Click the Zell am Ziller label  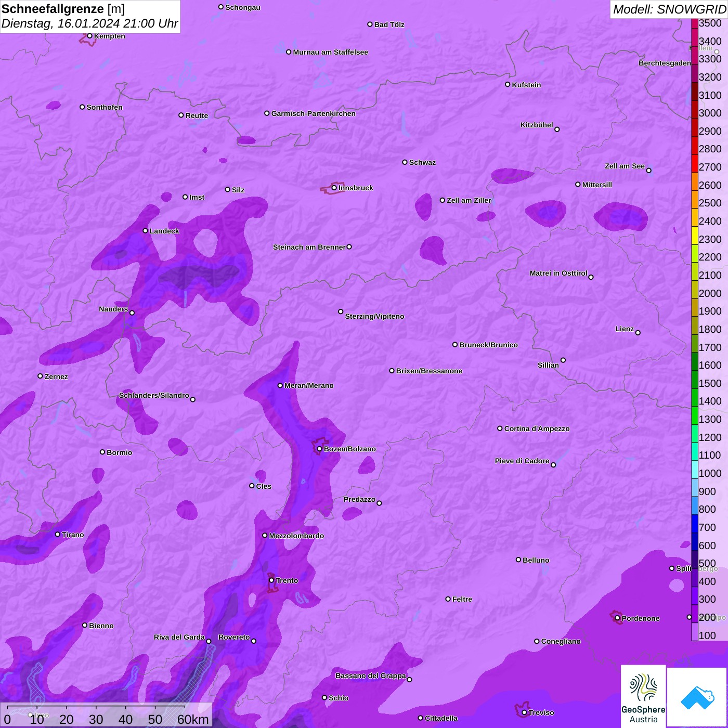469,200
